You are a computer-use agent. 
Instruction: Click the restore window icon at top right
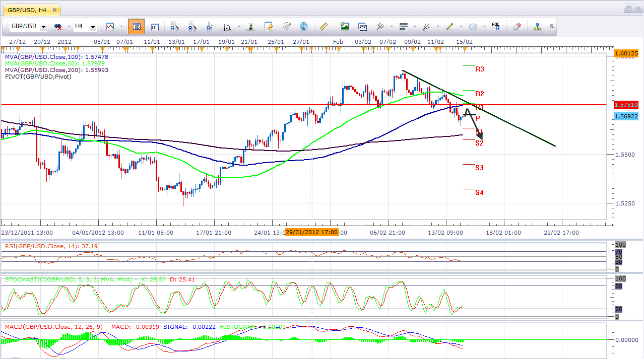[x=629, y=8]
